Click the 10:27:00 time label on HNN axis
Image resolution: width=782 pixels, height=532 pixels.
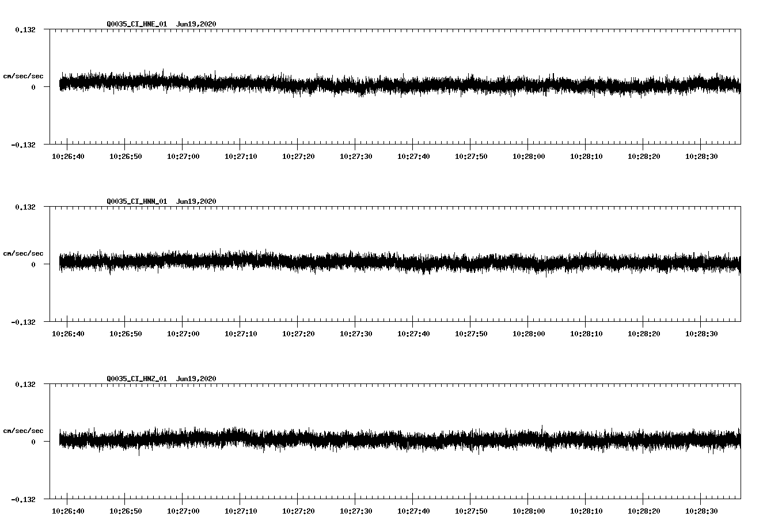point(183,334)
